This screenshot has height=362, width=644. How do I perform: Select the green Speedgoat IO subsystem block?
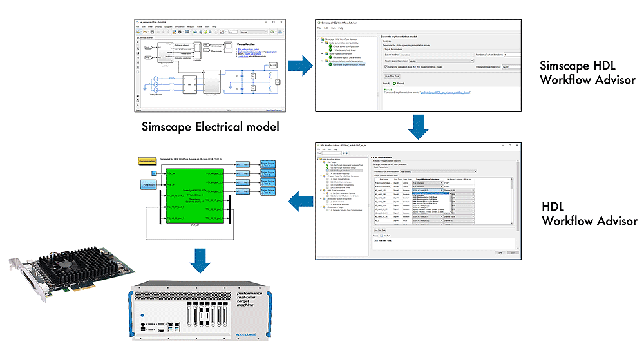(x=195, y=200)
